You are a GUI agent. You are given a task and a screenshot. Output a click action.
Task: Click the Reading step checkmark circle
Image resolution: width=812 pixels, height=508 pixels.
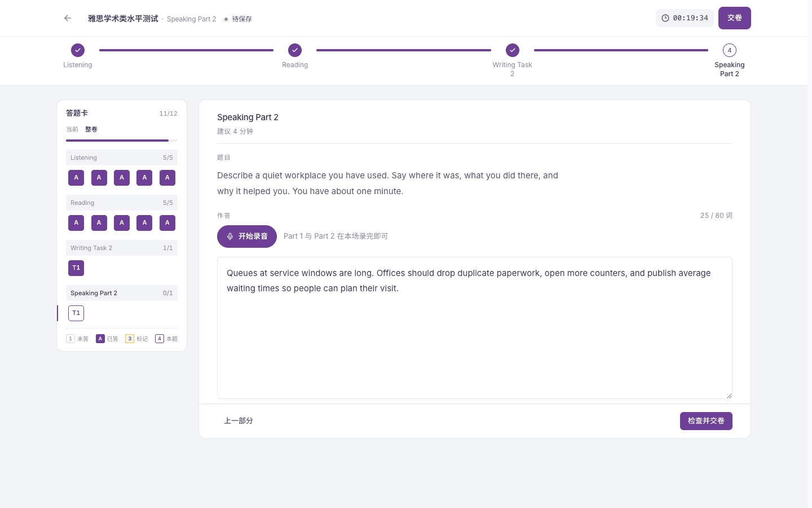coord(295,50)
